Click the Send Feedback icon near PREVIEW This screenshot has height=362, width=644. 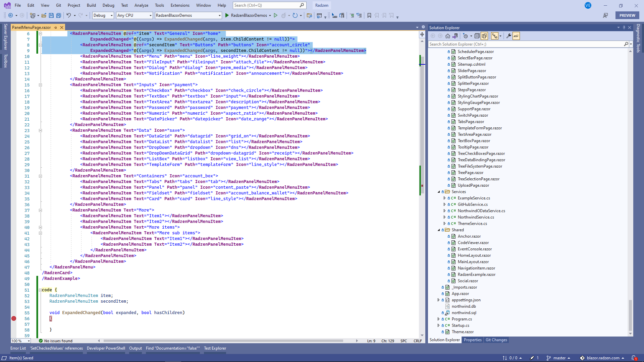tap(605, 15)
